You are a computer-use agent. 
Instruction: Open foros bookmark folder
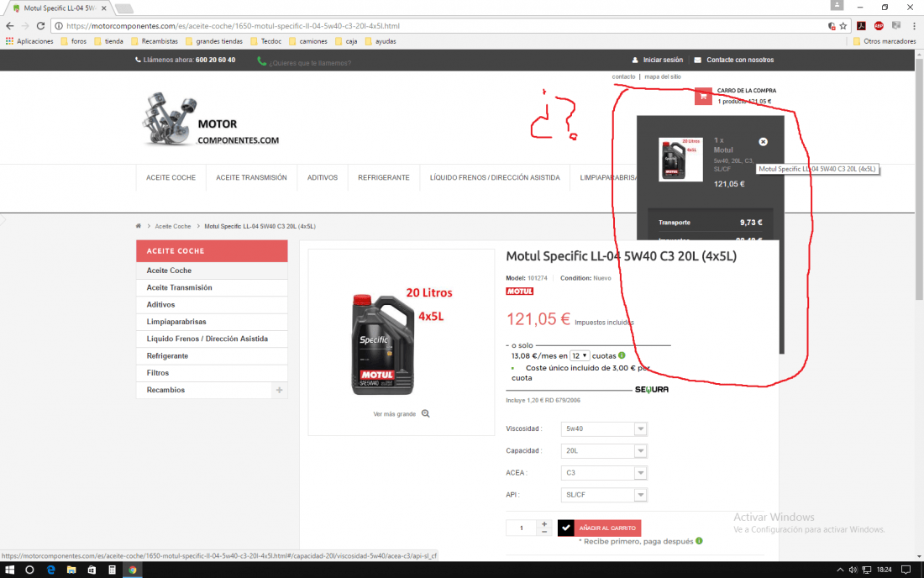point(73,41)
